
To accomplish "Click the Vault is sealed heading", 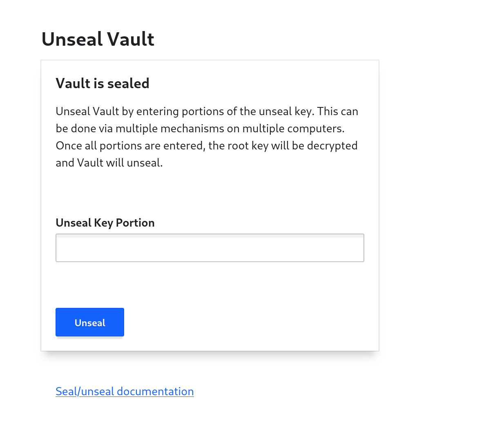I will tap(103, 83).
